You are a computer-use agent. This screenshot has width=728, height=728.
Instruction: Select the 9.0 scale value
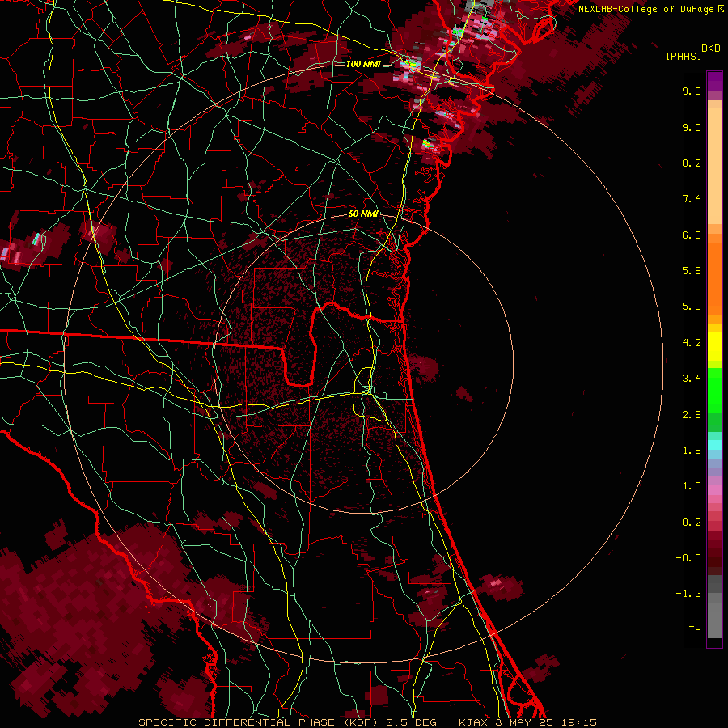pyautogui.click(x=692, y=127)
